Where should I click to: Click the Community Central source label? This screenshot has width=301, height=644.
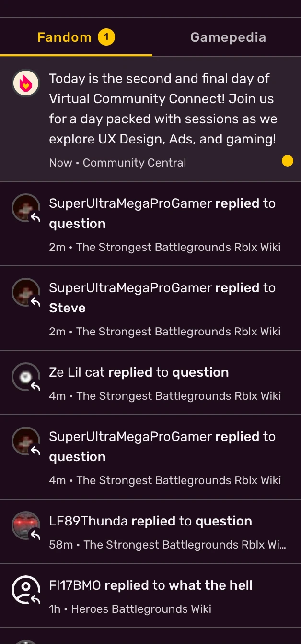point(134,163)
